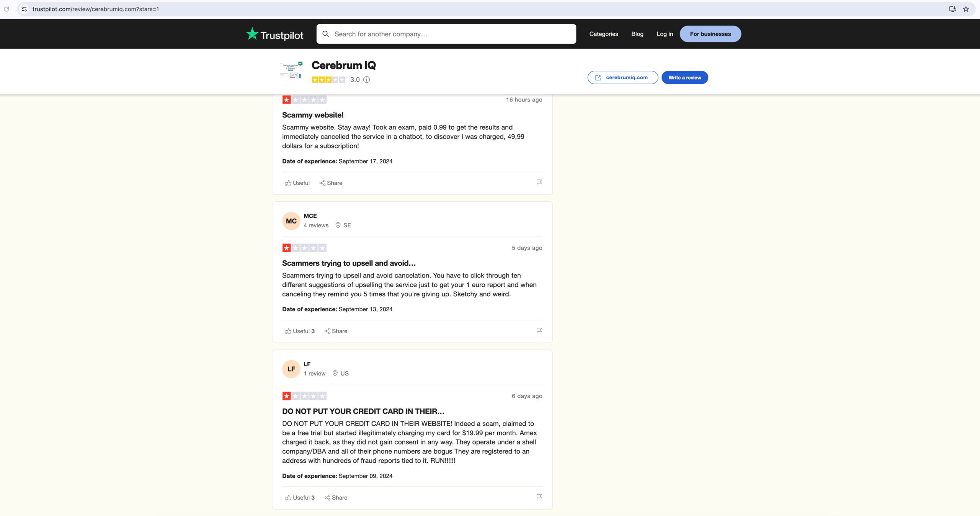Click the cerebrum IQ website link
This screenshot has width=980, height=516.
point(622,77)
